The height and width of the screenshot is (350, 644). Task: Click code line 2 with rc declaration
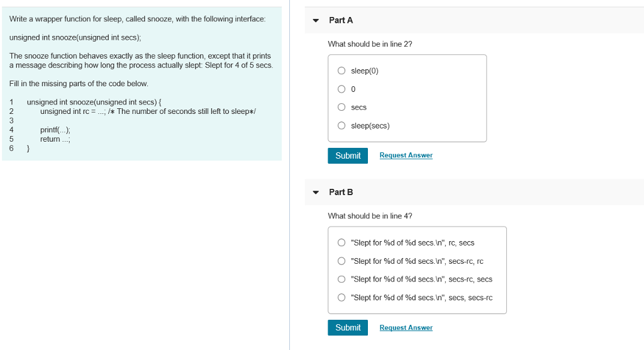click(148, 111)
